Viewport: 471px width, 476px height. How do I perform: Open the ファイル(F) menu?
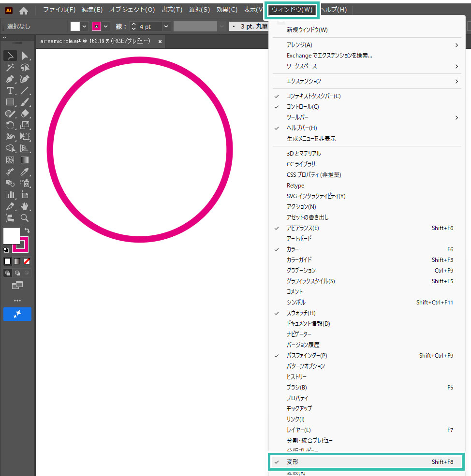[59, 10]
